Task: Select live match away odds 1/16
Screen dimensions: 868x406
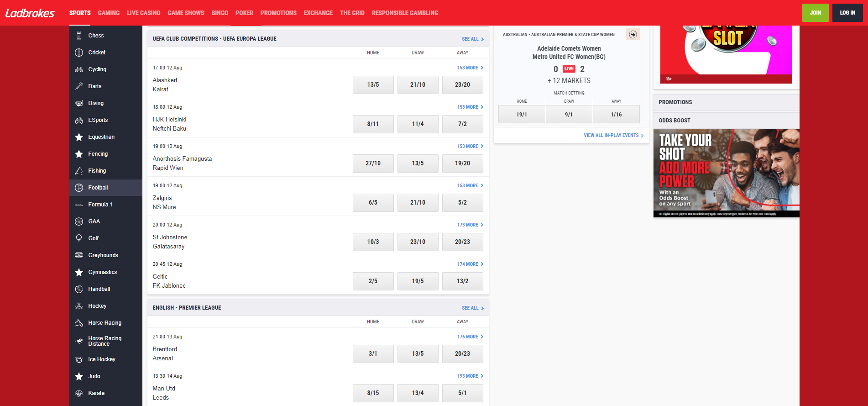Action: click(616, 115)
